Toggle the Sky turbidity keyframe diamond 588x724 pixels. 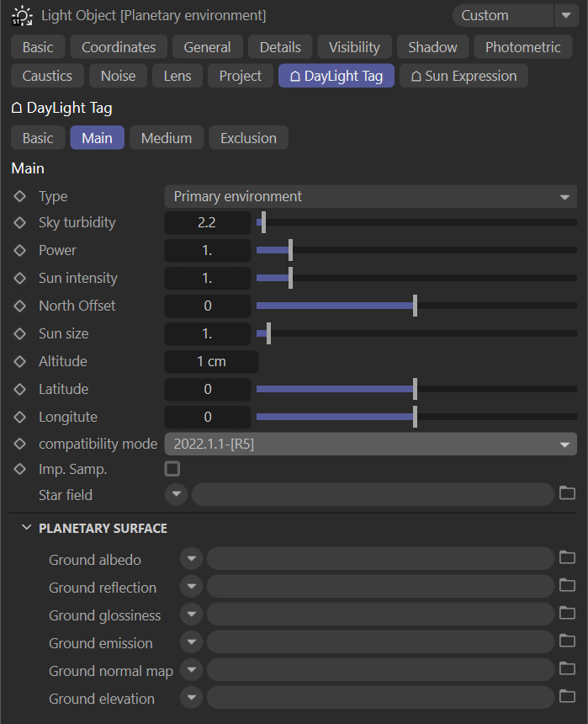(x=20, y=223)
